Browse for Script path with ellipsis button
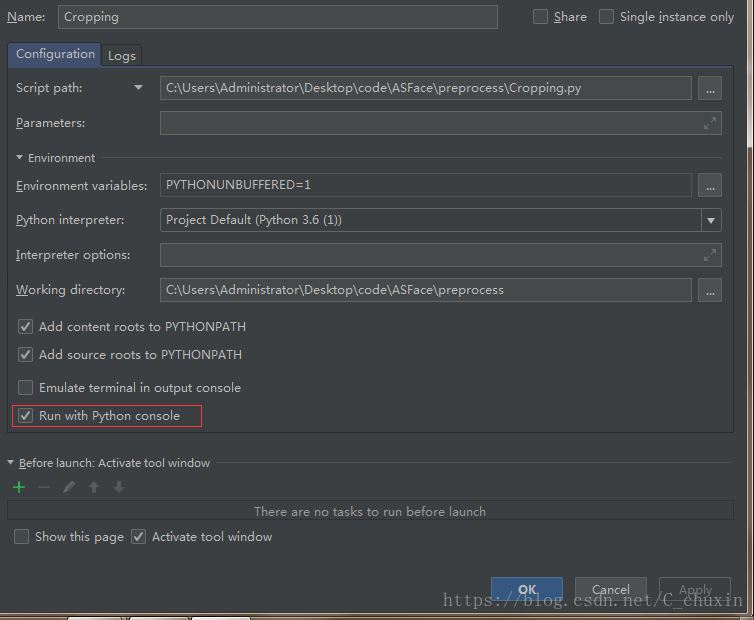 point(710,88)
